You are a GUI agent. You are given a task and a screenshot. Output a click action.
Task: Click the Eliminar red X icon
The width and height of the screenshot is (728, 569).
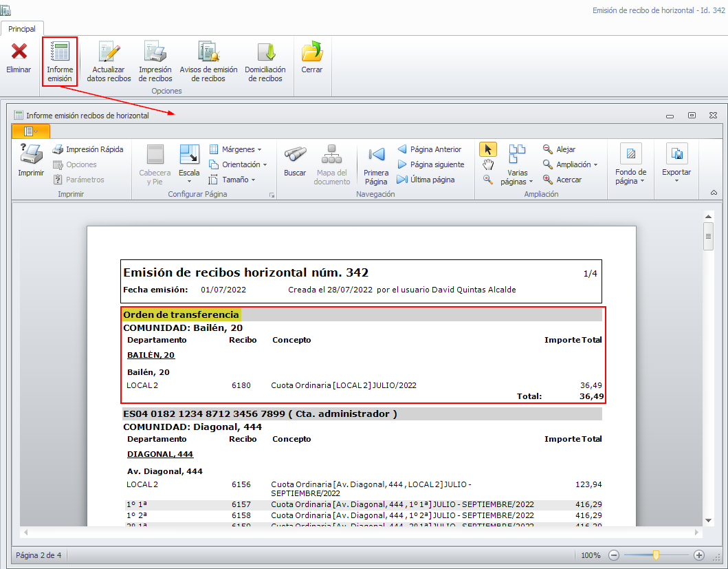[19, 52]
